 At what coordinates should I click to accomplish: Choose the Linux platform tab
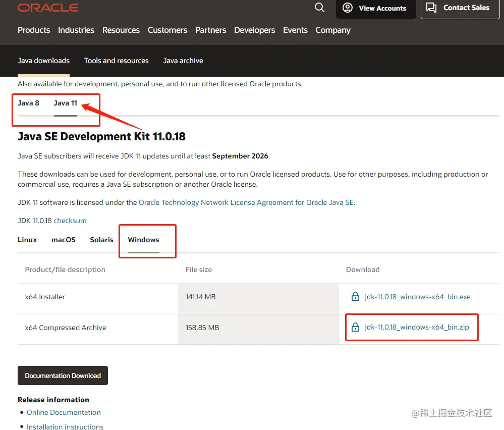[27, 240]
